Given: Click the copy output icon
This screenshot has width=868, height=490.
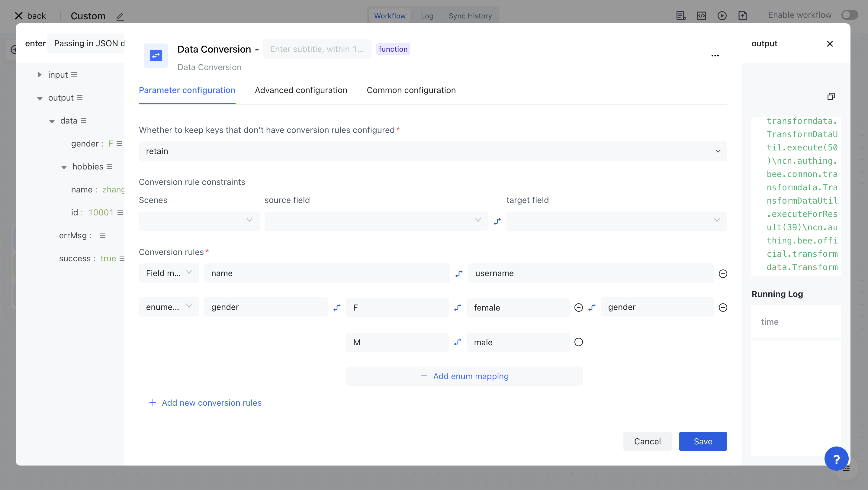Looking at the screenshot, I should tap(831, 96).
